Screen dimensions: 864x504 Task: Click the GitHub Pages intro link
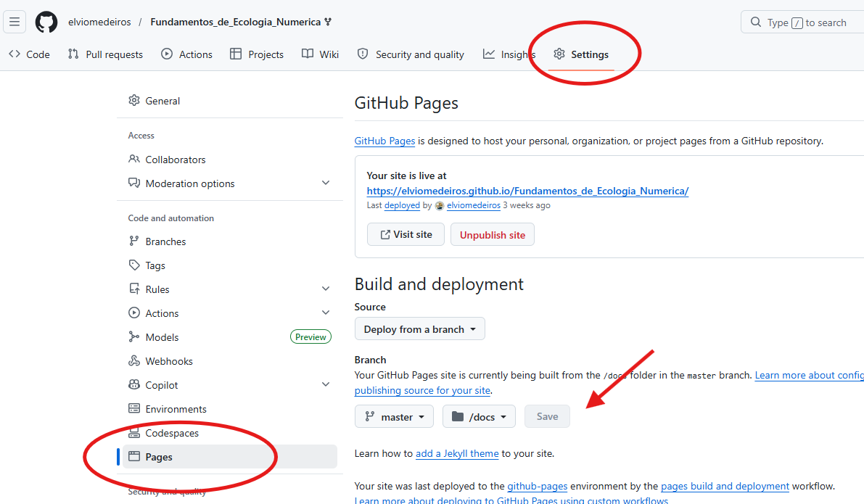[384, 141]
